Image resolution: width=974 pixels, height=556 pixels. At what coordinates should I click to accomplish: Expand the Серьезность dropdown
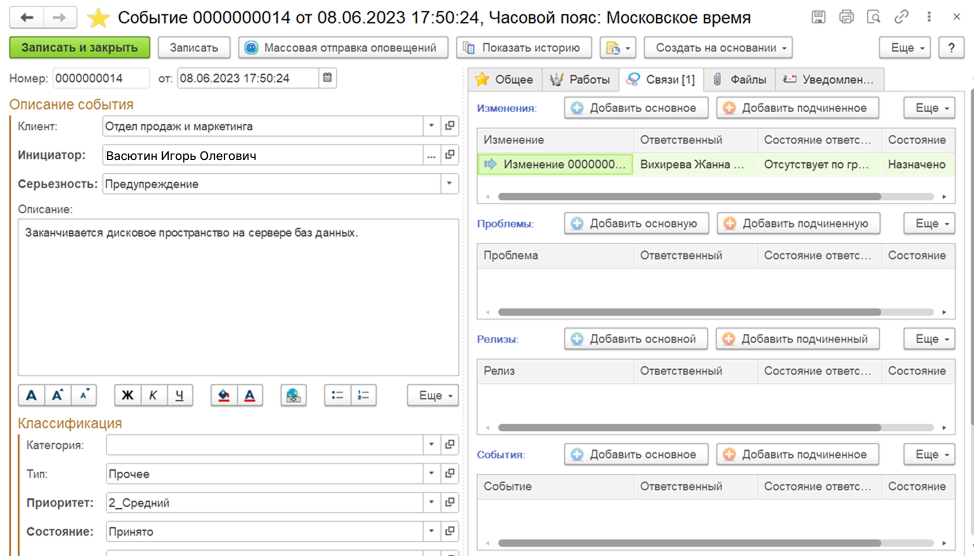click(x=450, y=184)
